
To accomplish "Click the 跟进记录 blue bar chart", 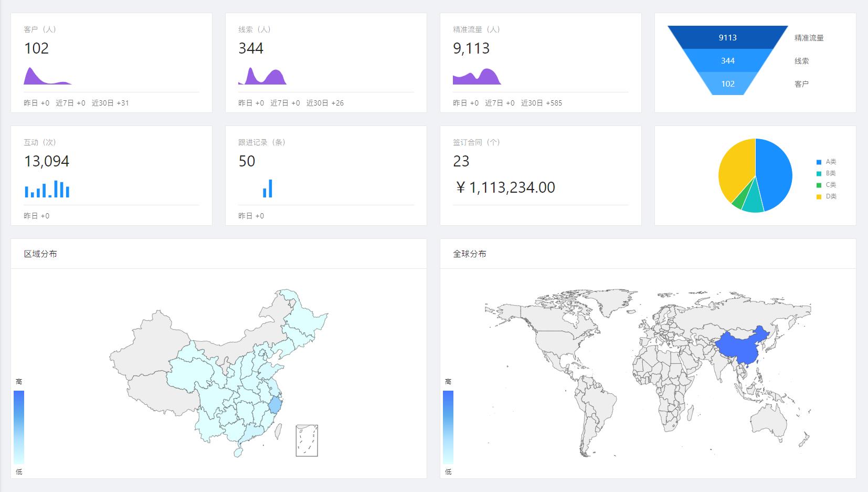I will (268, 189).
